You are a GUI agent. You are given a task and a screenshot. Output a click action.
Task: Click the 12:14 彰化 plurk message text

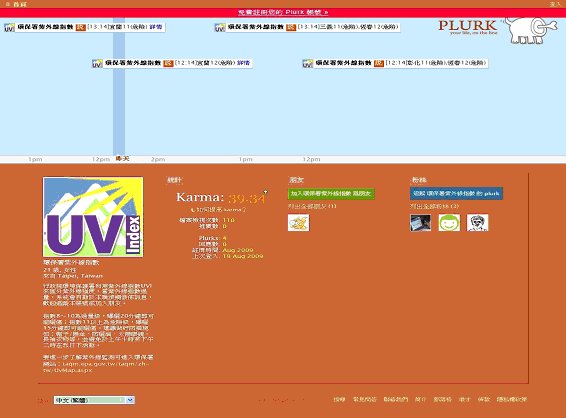(x=436, y=63)
